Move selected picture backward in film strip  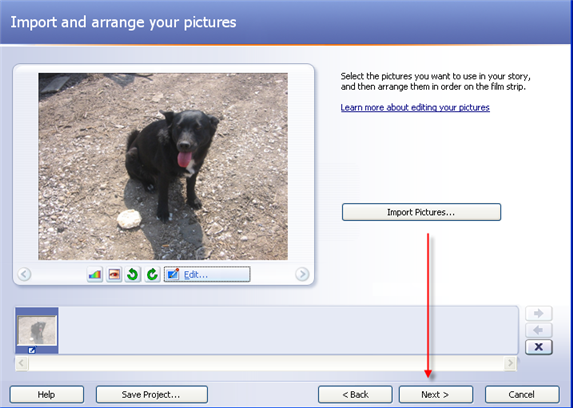[x=539, y=330]
